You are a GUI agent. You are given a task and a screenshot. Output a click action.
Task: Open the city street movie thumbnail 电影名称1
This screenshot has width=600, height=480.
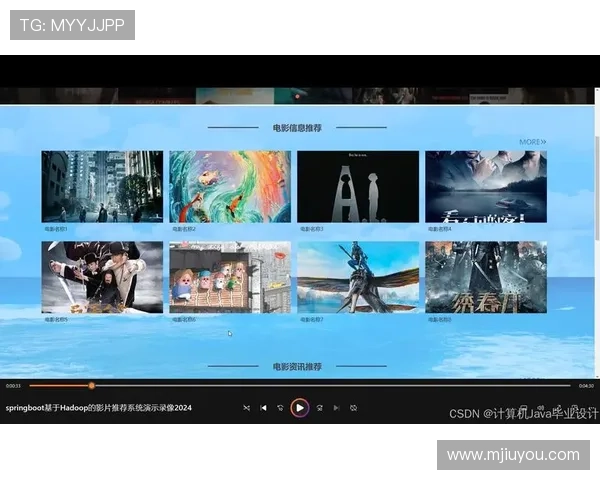click(x=102, y=186)
